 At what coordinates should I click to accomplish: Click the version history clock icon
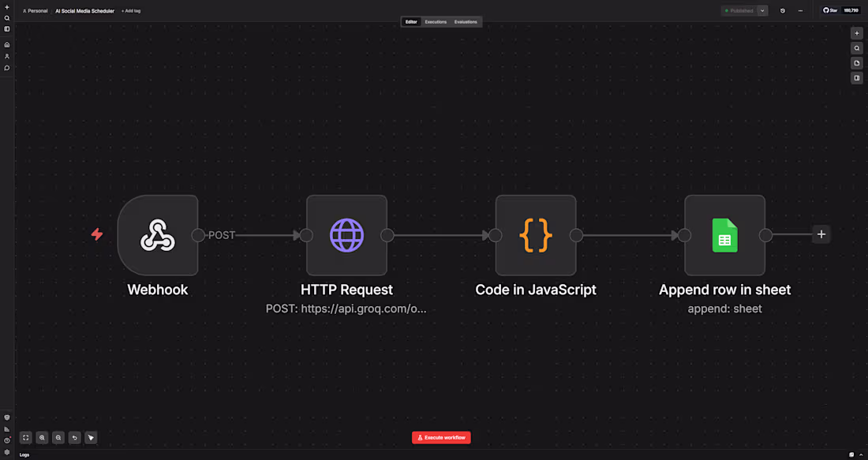tap(781, 10)
